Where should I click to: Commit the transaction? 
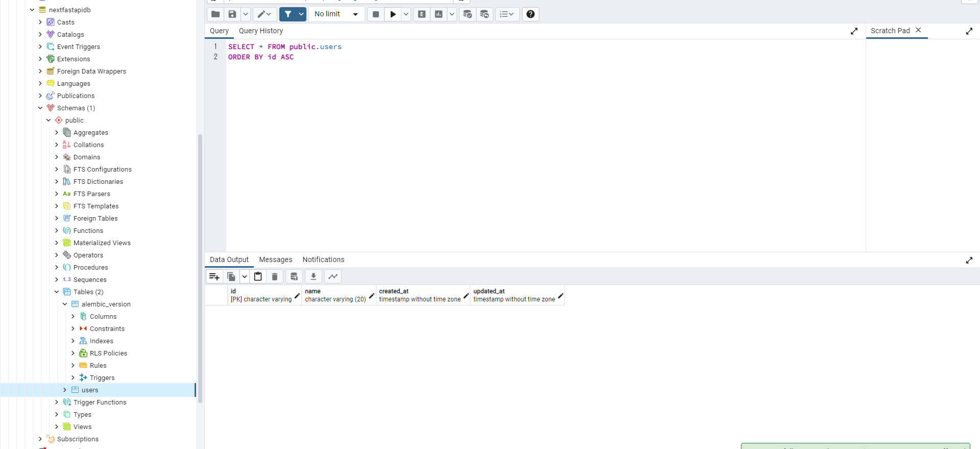tap(467, 14)
